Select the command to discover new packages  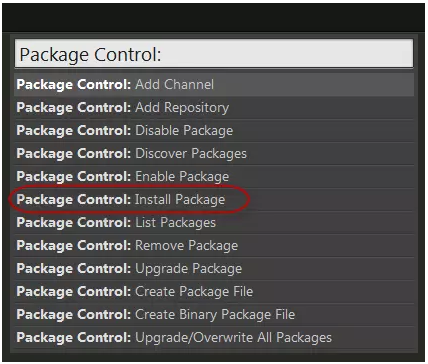coord(214,154)
